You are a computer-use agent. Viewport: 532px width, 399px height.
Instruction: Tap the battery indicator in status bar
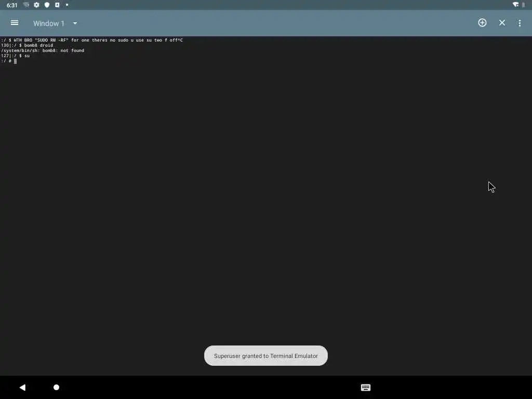click(x=523, y=5)
